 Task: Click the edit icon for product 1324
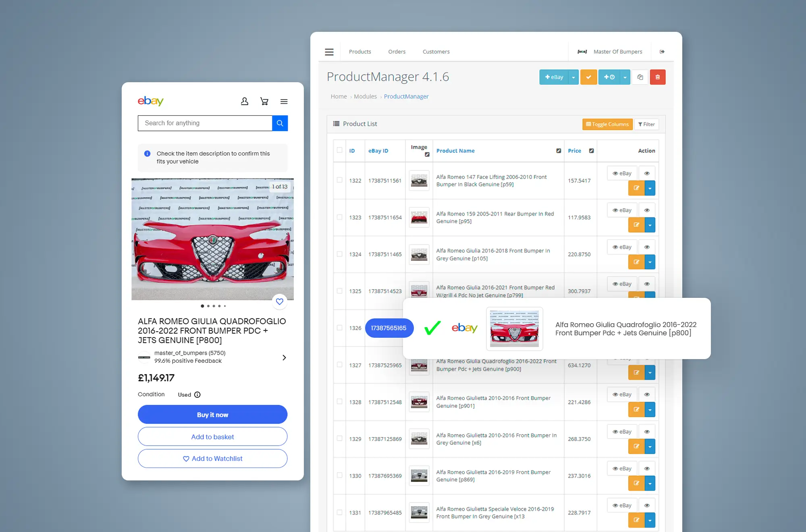(x=636, y=262)
